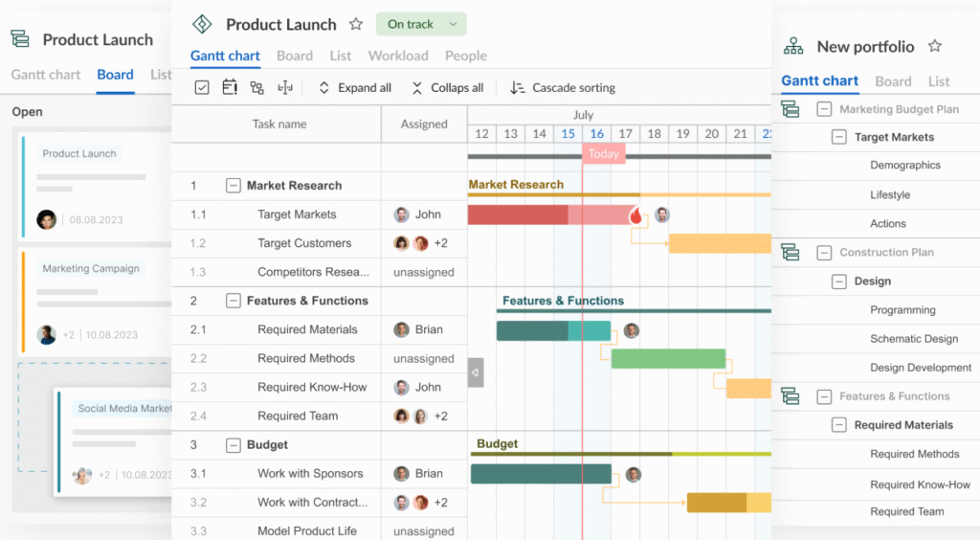Click the Product Launch diamond project icon
The image size is (980, 540).
(x=202, y=25)
